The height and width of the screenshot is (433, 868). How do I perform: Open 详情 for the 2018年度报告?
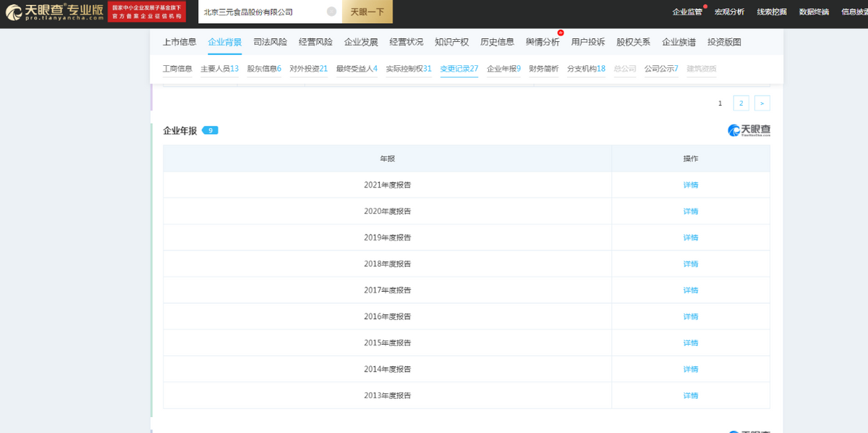click(691, 264)
